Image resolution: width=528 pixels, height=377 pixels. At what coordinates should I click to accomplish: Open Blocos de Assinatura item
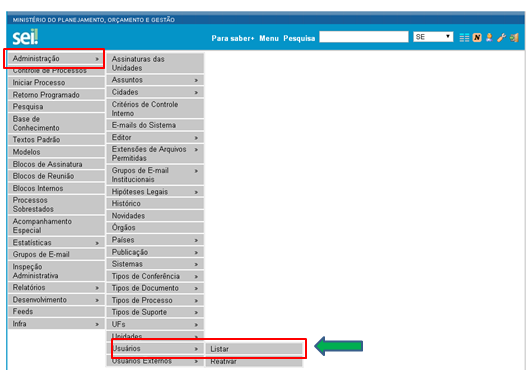coord(56,164)
